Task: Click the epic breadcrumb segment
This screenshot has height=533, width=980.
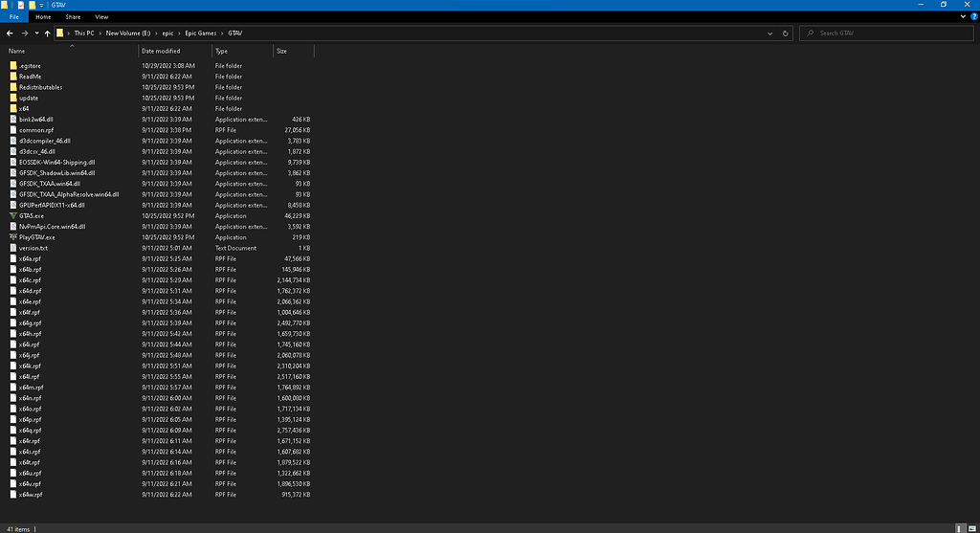Action: coord(167,33)
